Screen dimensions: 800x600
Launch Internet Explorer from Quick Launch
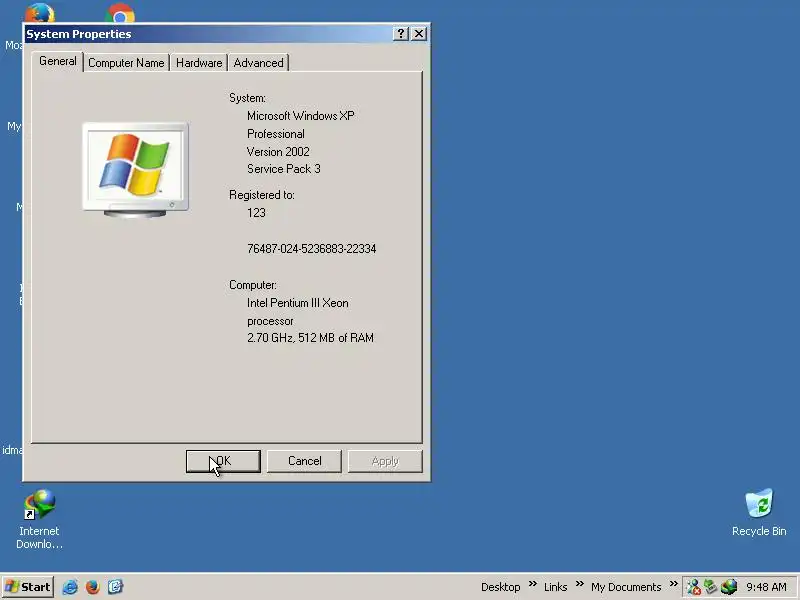click(70, 587)
